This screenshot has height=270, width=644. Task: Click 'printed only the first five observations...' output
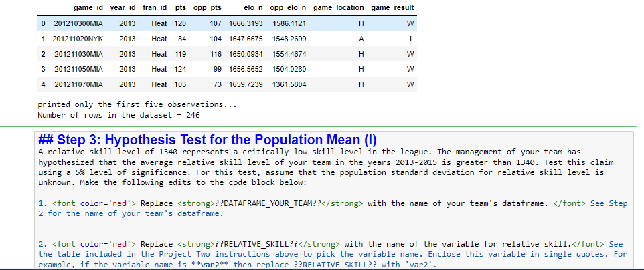coord(137,104)
